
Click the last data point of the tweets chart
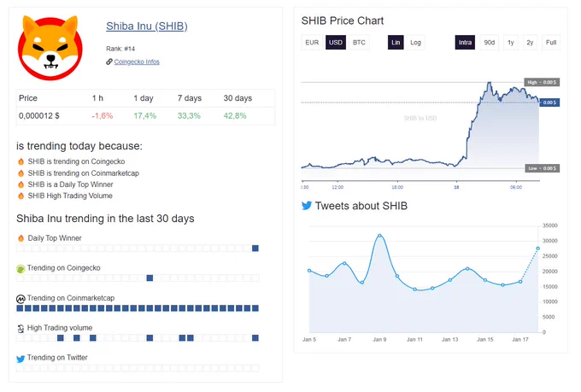click(538, 249)
